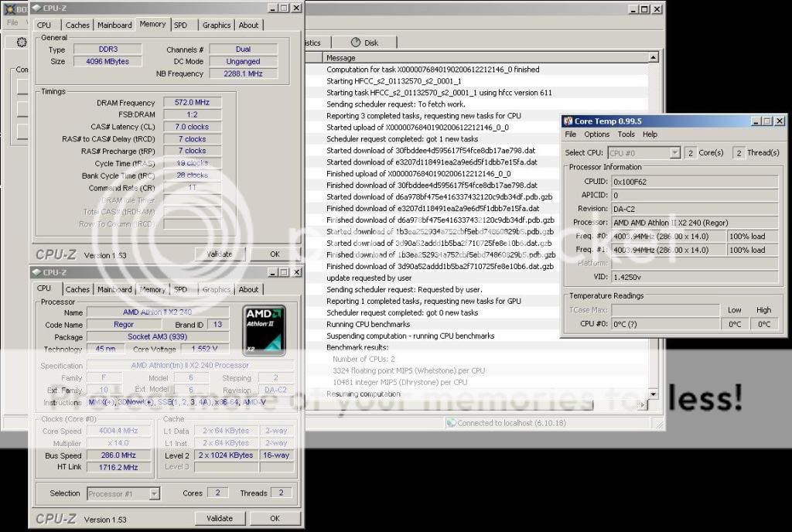Open About tab in lower CPU-Z window
Viewport: 792px width, 532px height.
click(x=248, y=289)
